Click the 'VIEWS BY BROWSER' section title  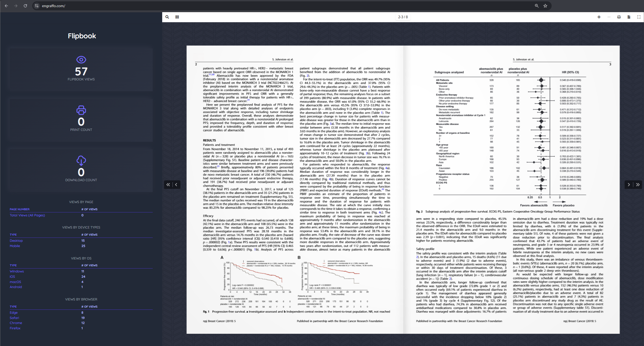click(x=81, y=299)
